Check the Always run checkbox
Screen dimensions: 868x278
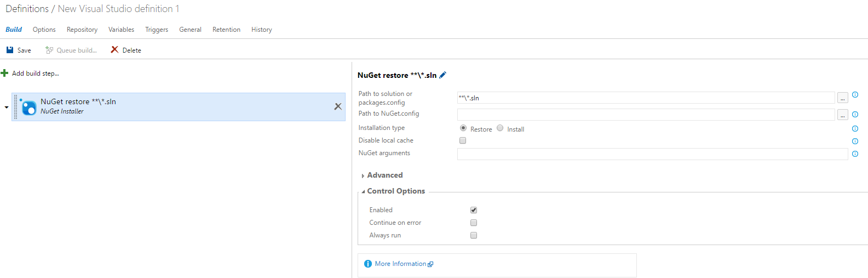[474, 235]
